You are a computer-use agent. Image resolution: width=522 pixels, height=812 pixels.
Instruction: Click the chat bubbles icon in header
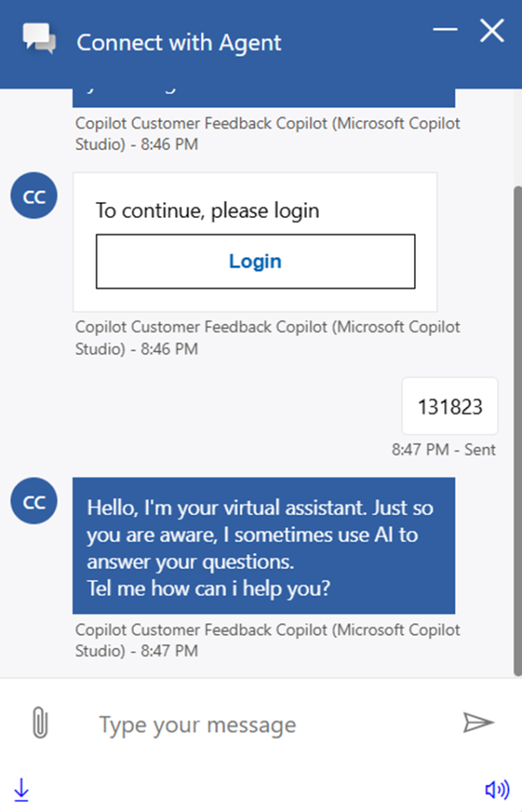coord(39,39)
